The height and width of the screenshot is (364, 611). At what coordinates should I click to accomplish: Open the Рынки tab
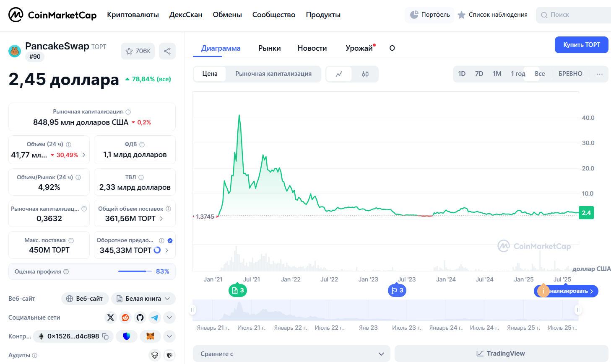pos(269,48)
